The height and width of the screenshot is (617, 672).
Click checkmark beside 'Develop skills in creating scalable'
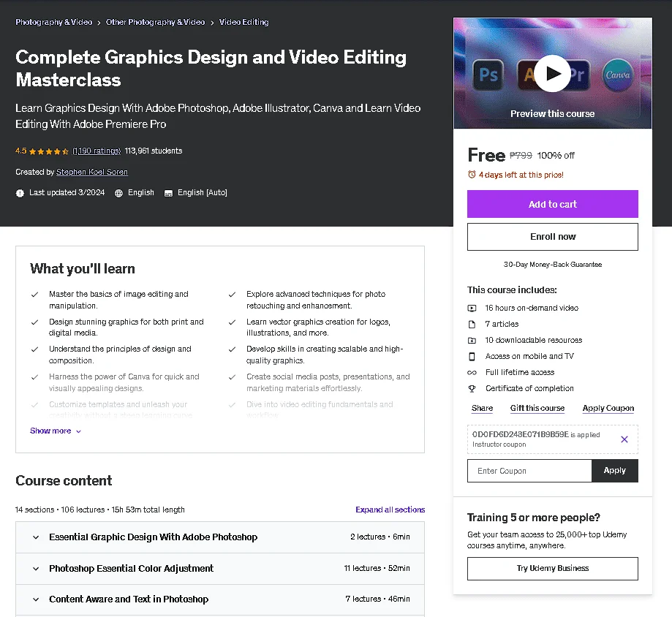point(232,349)
